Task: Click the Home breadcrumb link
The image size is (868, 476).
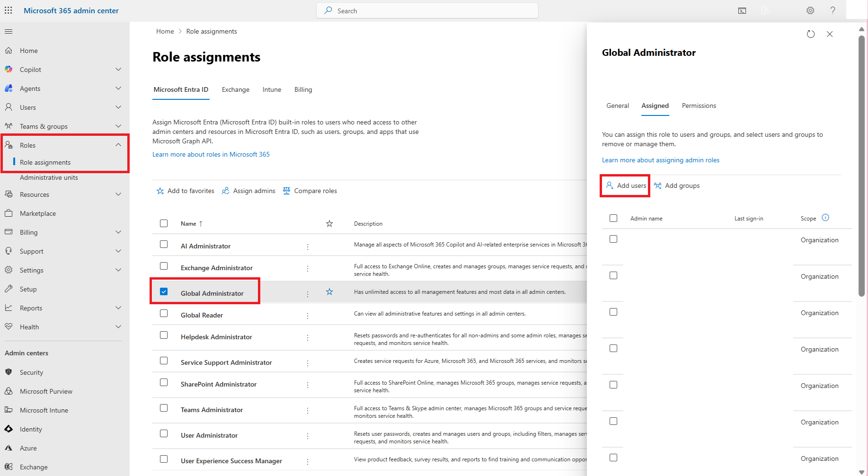Action: 165,31
